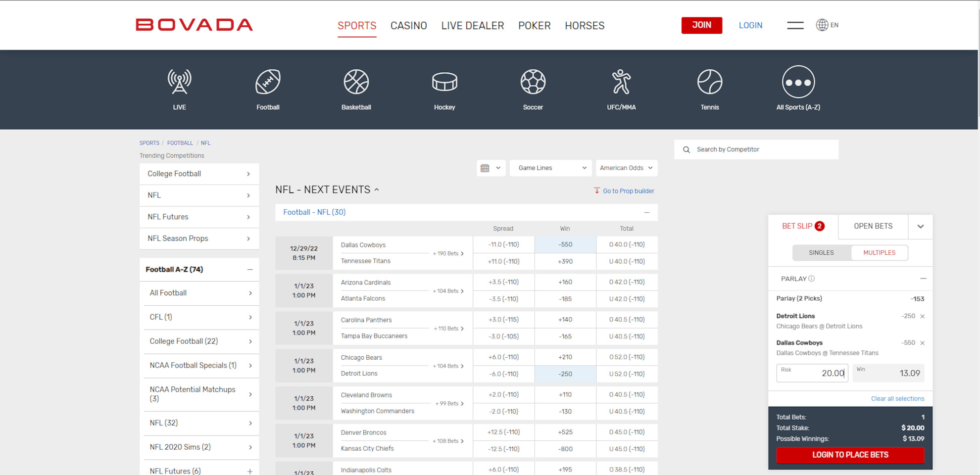Open the American Odds dropdown
Screen dimensions: 980x475
(627, 168)
